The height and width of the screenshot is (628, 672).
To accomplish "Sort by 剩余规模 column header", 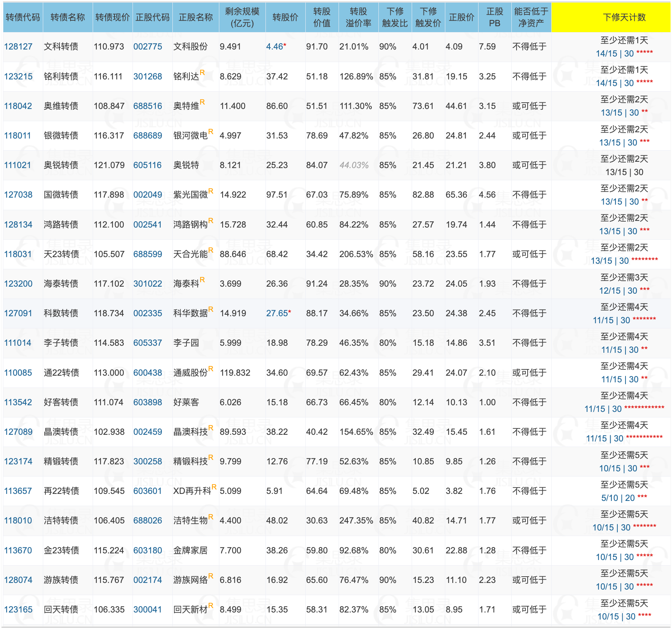I will click(x=242, y=17).
